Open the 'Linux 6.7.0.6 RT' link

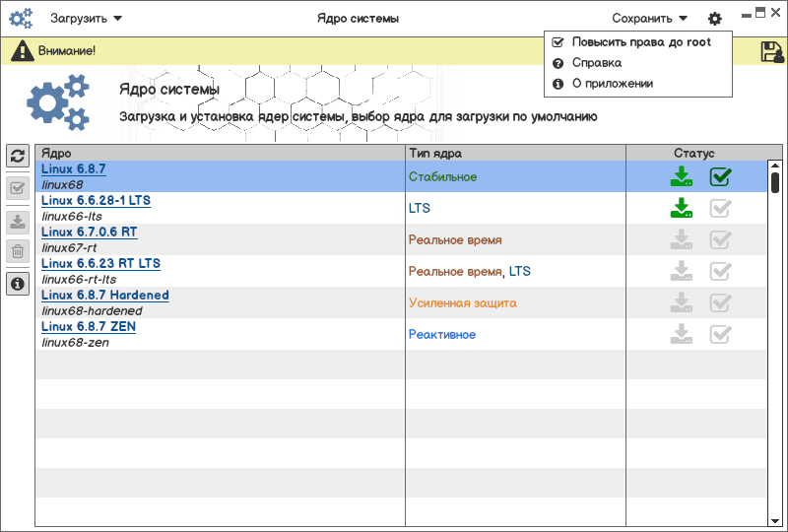click(x=89, y=232)
